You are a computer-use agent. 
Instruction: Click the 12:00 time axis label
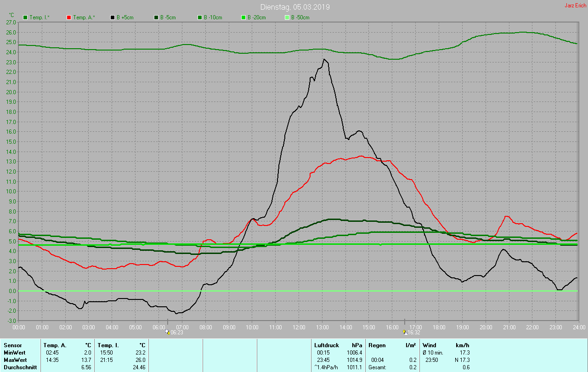click(x=299, y=327)
